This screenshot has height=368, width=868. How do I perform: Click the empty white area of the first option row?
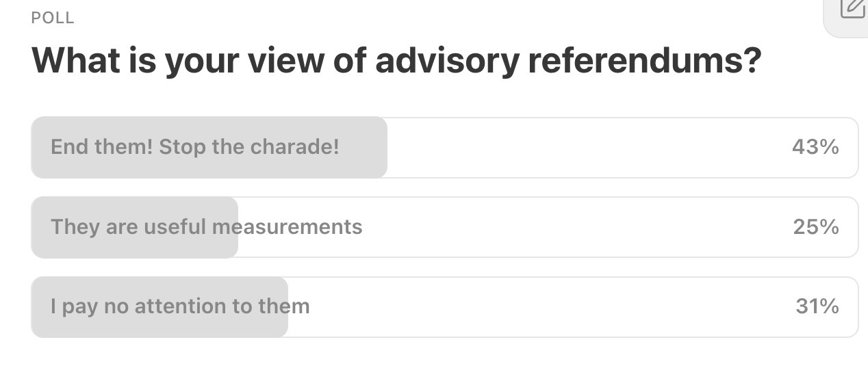(589, 147)
